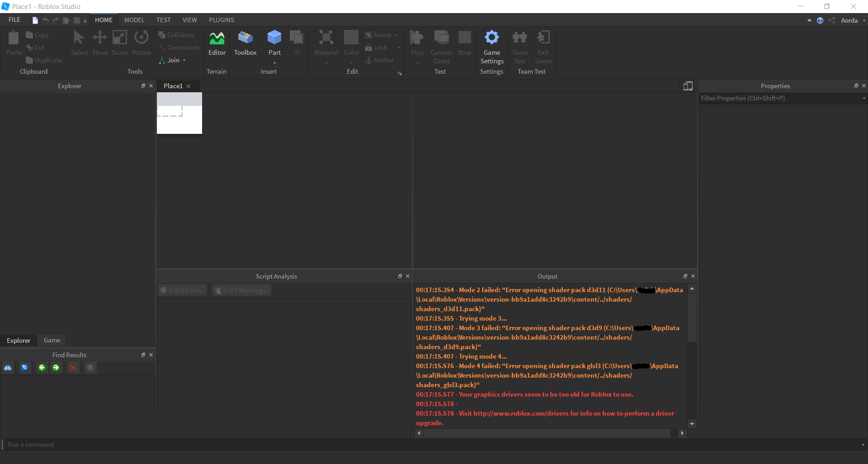
Task: Open the FILE menu
Action: 14,20
